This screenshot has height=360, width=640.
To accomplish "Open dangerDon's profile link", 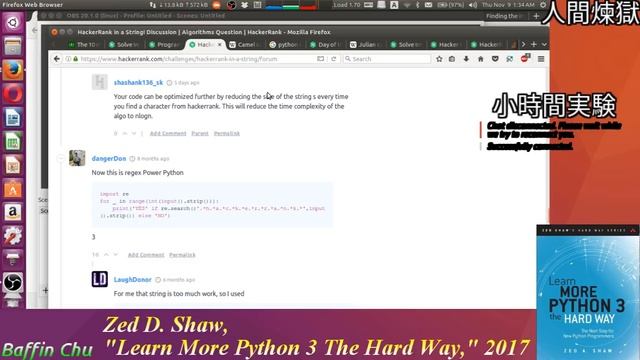I will click(109, 158).
